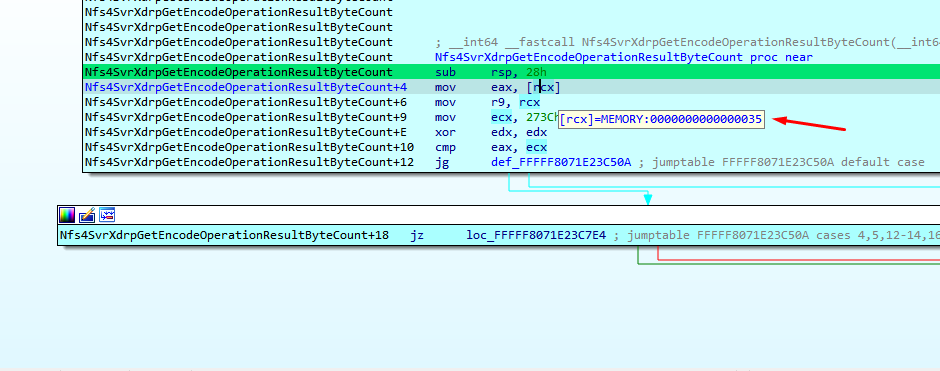The height and width of the screenshot is (371, 940).
Task: Click the jz mnemonic at +18
Action: tap(417, 236)
